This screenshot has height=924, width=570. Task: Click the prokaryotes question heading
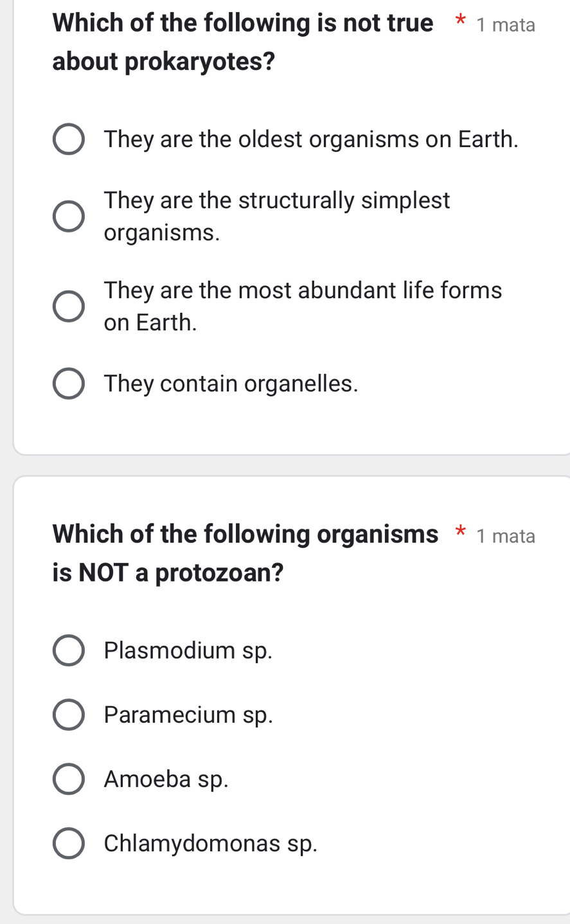tap(243, 42)
